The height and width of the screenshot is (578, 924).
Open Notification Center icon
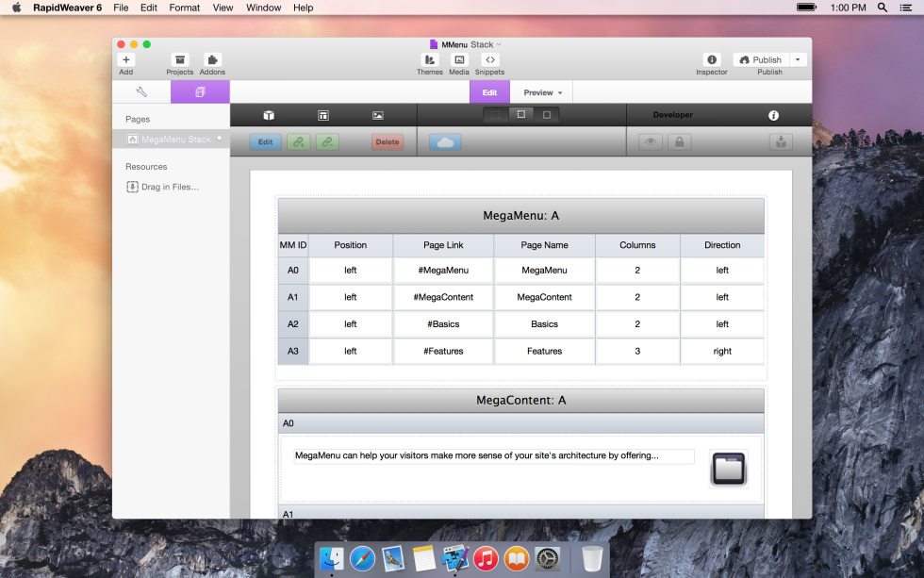pos(906,8)
